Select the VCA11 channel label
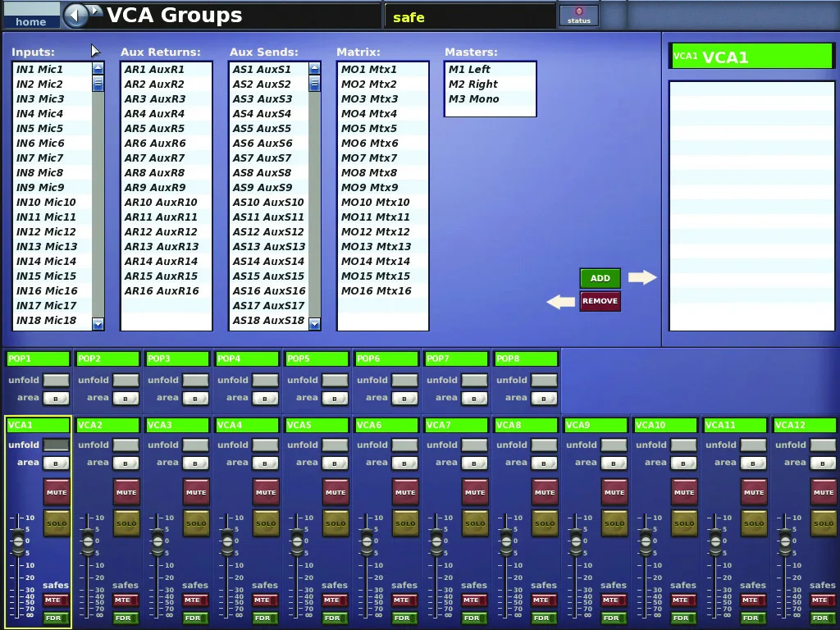Screen dimensions: 840x630 point(735,425)
